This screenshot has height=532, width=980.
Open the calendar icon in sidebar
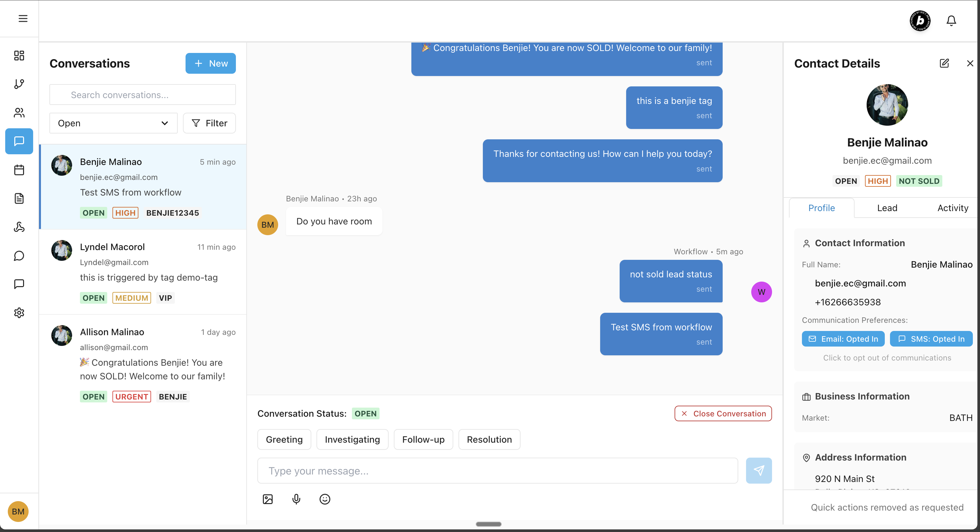pos(19,170)
